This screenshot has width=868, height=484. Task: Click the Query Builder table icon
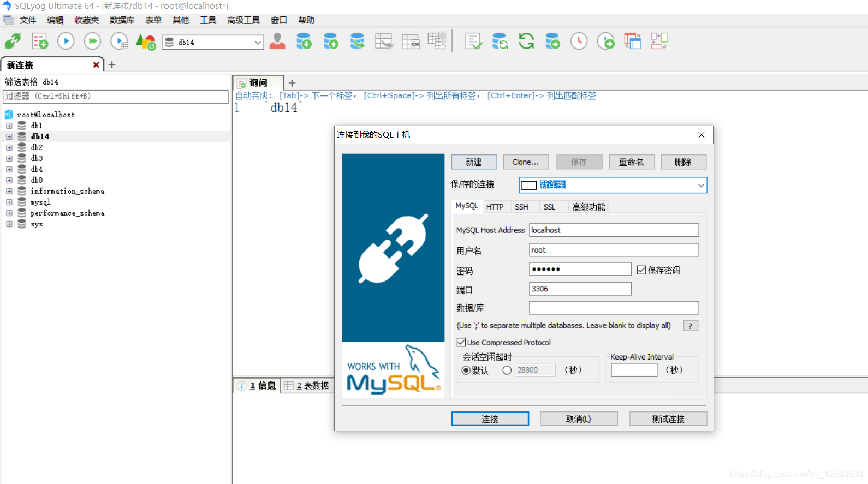[411, 41]
